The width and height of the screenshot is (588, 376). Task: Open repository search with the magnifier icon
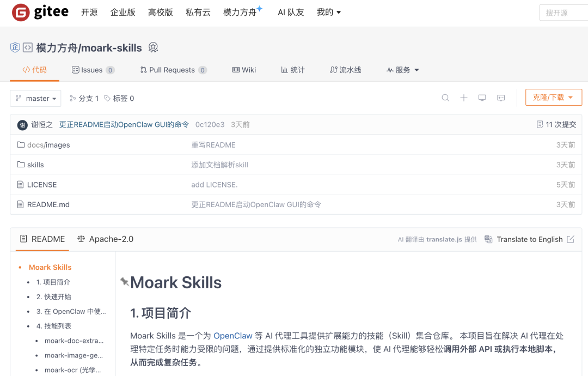pos(445,98)
